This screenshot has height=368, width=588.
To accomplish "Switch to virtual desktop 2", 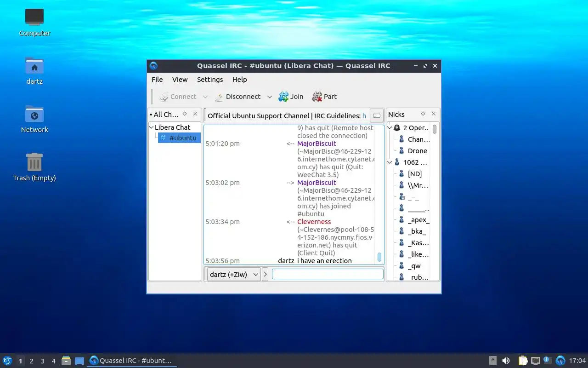I will coord(31,361).
